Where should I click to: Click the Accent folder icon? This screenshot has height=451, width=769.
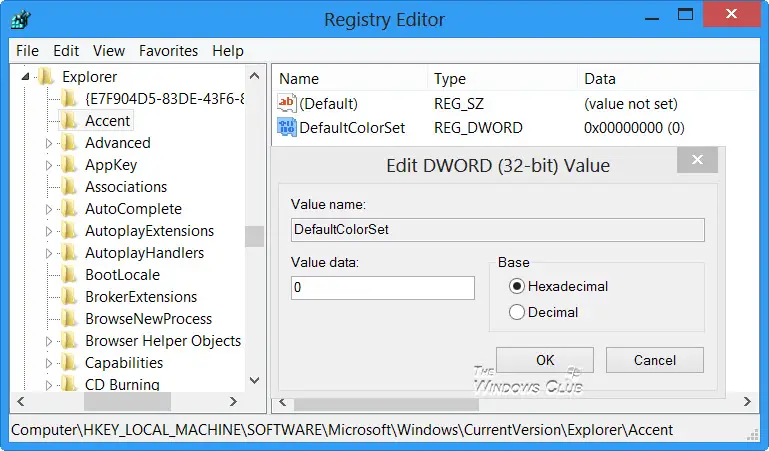69,121
